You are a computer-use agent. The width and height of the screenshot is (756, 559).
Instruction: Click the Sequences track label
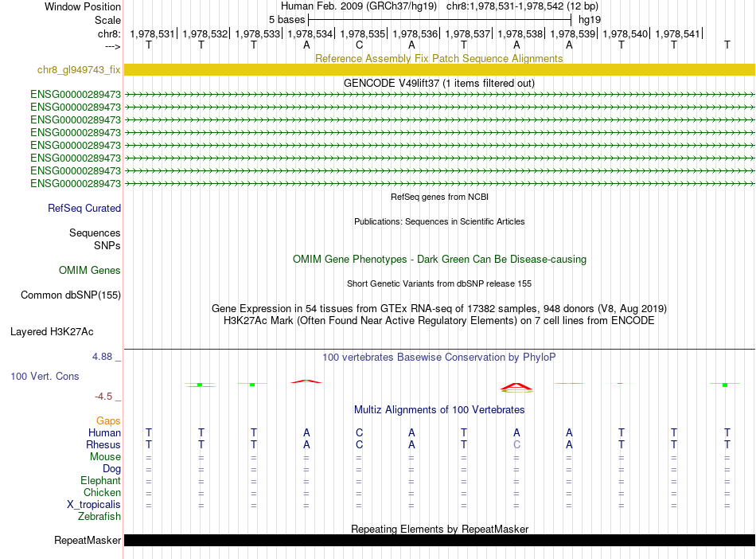pos(95,233)
